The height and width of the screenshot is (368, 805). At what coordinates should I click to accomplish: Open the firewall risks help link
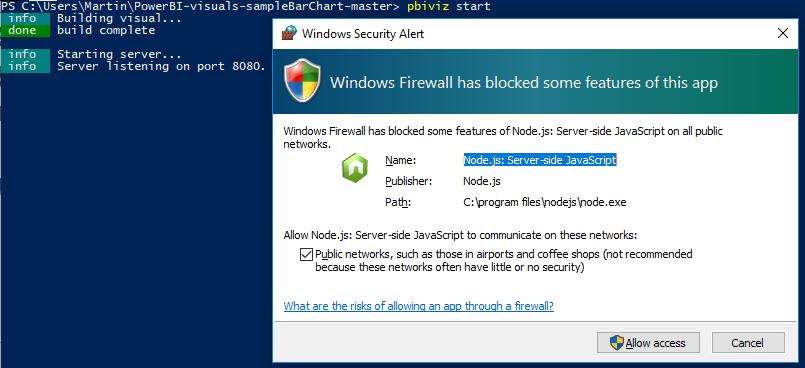click(x=418, y=306)
